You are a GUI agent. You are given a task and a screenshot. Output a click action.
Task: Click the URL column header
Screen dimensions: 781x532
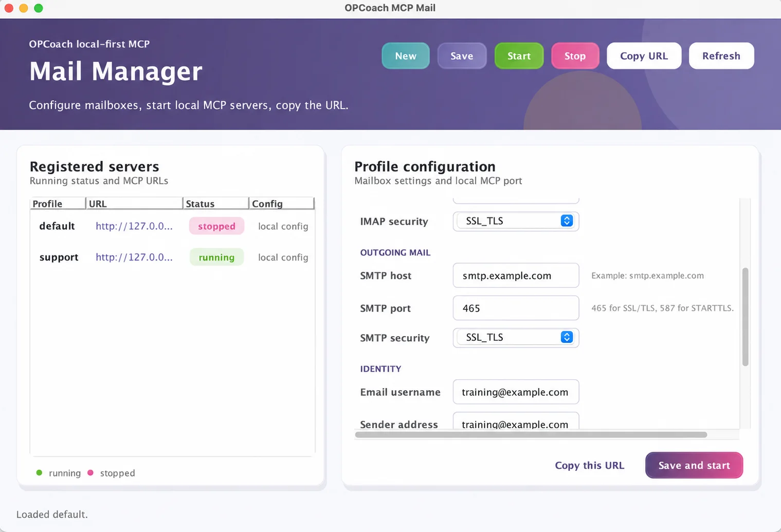(x=134, y=204)
